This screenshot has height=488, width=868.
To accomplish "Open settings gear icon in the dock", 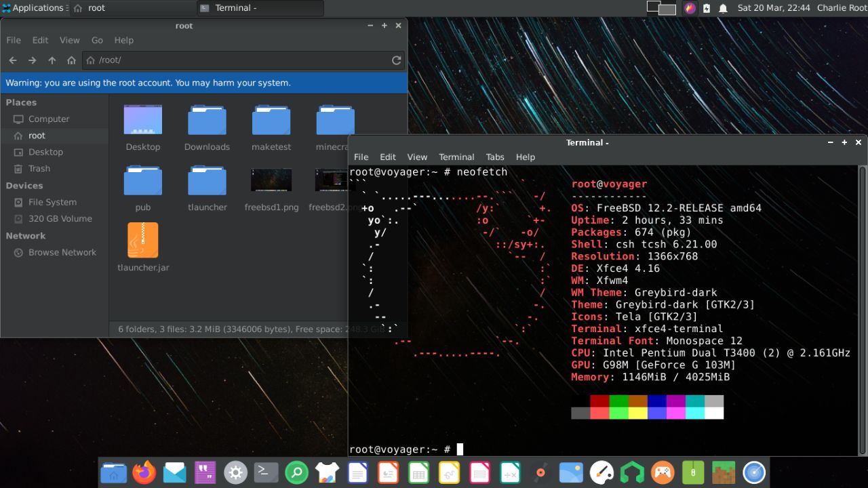I will click(x=235, y=472).
